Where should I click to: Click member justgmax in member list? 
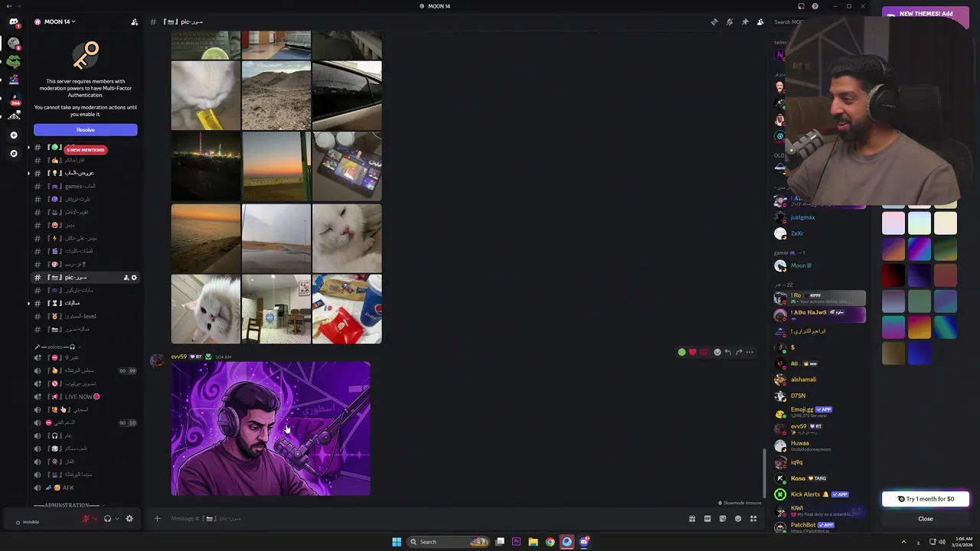point(802,217)
